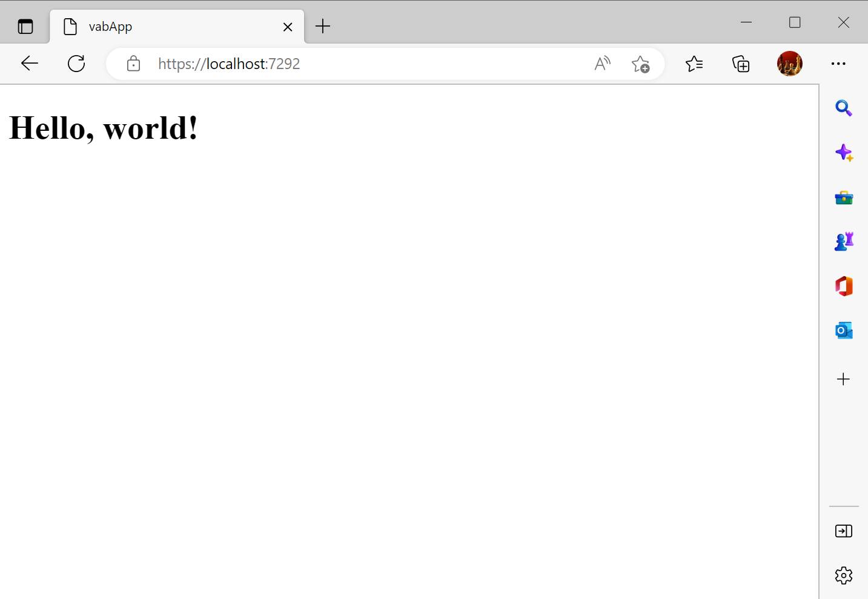Open the Outlook sidebar icon
The image size is (868, 599).
pyautogui.click(x=843, y=330)
